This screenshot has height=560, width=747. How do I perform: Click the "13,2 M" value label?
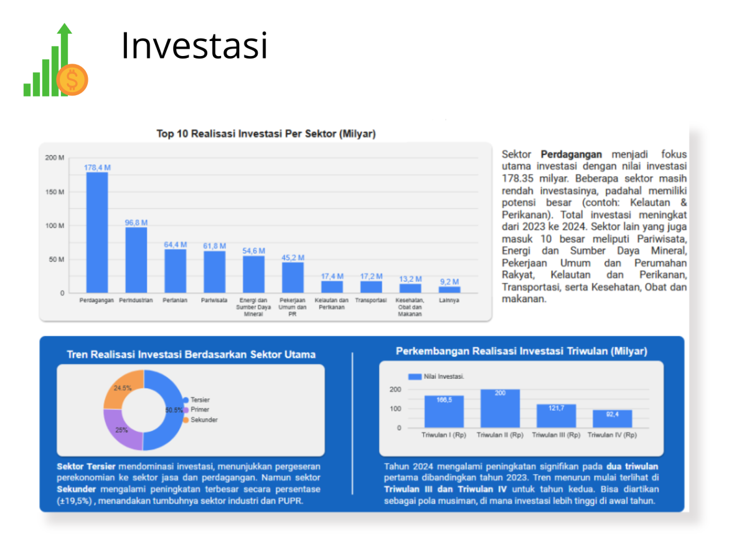(x=411, y=279)
